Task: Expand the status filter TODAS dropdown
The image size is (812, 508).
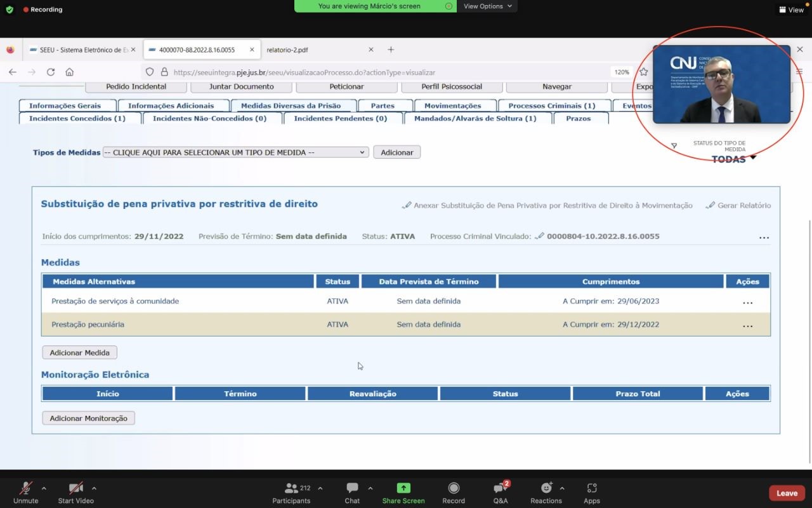Action: pos(733,159)
